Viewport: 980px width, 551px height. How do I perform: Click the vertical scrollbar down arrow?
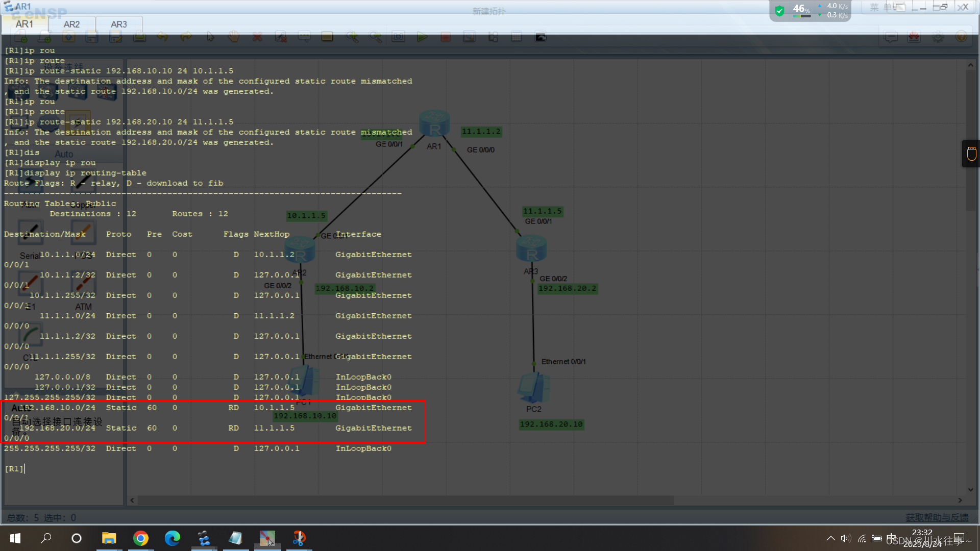click(970, 490)
